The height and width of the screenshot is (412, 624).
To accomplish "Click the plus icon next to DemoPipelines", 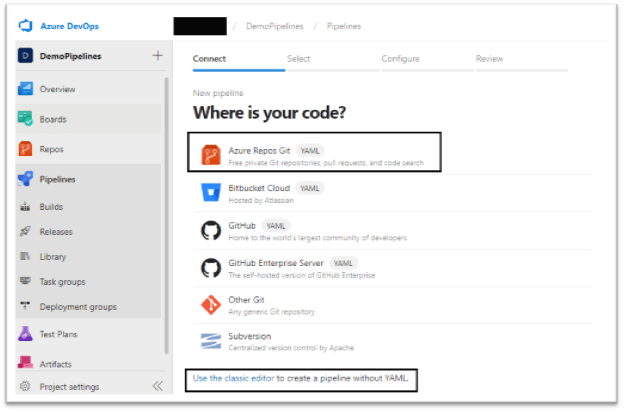I will pyautogui.click(x=158, y=55).
